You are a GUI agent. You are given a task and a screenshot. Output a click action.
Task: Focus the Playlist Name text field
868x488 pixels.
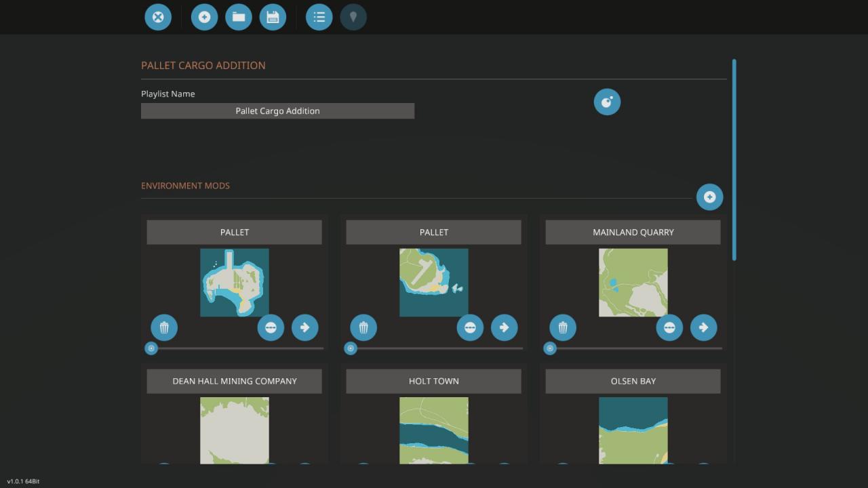[277, 111]
